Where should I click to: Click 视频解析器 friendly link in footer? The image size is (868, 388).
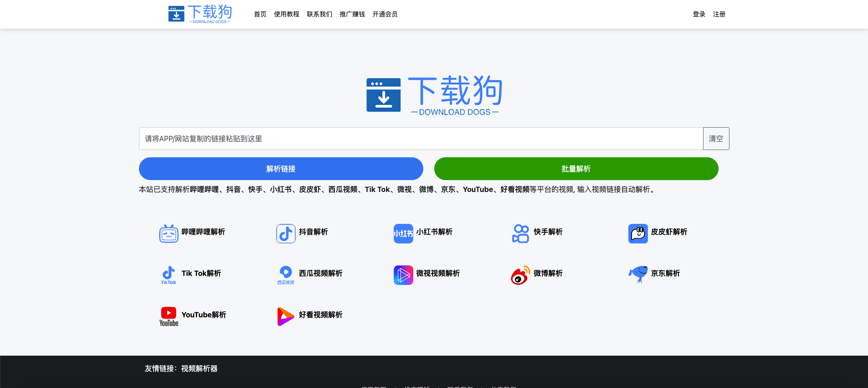[x=199, y=368]
